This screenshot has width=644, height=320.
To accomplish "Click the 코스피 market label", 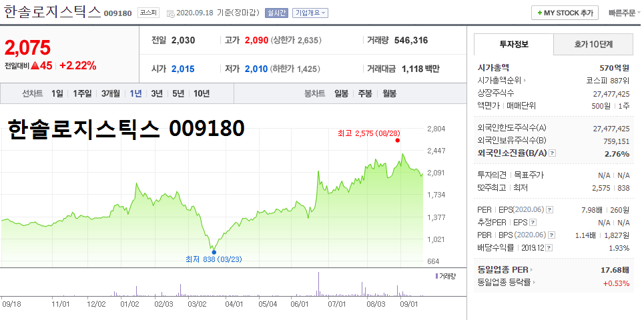I will point(148,13).
